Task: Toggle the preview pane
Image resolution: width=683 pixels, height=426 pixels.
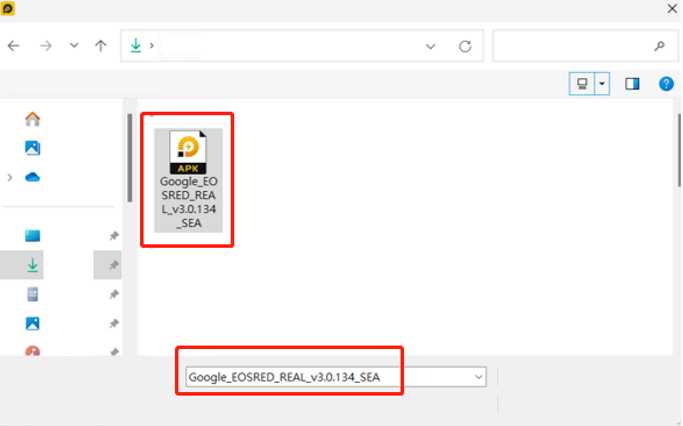Action: pyautogui.click(x=632, y=84)
